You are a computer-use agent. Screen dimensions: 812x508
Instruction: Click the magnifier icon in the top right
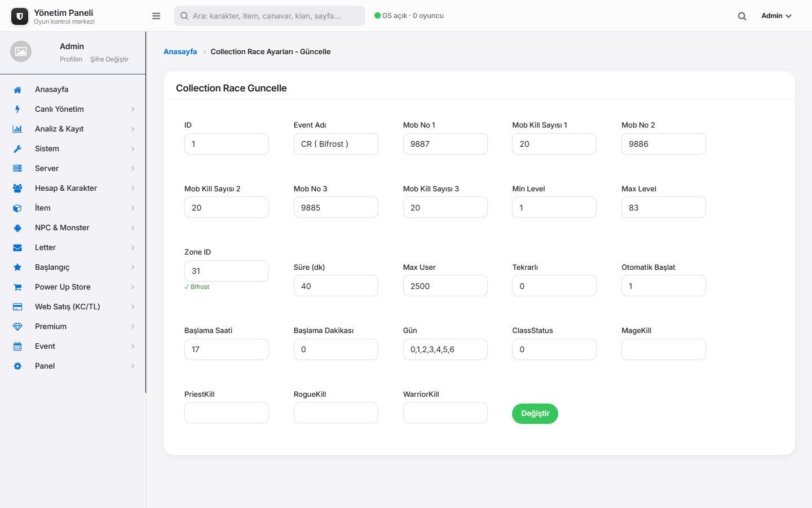pos(742,16)
